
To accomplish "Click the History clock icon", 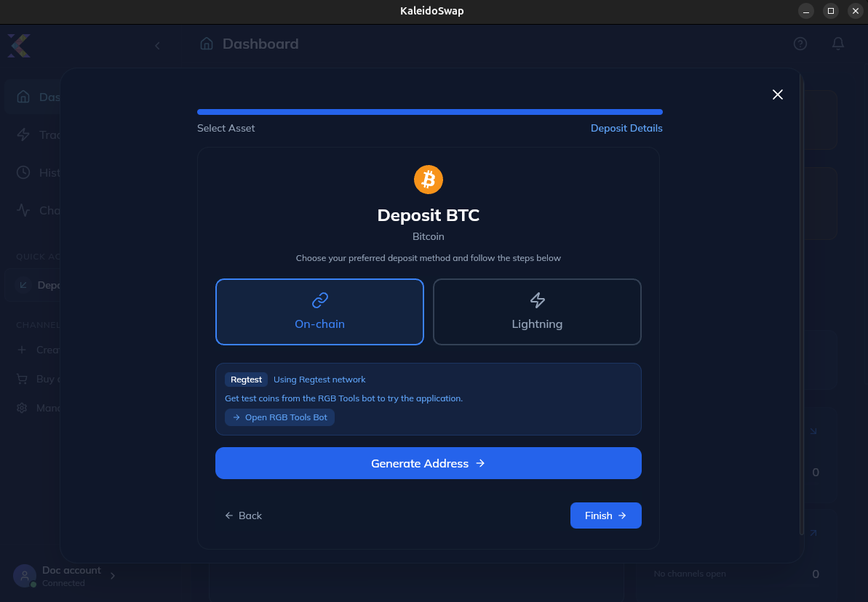I will (x=24, y=172).
